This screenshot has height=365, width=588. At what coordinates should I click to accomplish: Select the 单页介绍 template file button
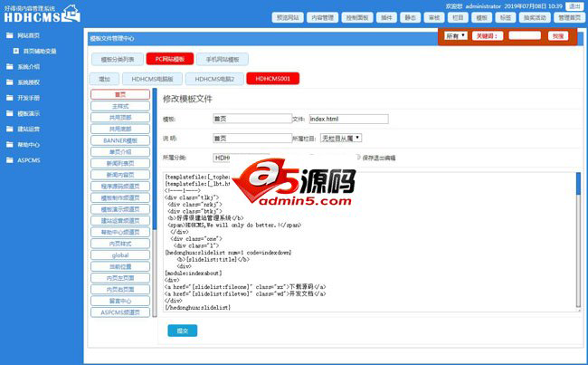click(x=120, y=152)
